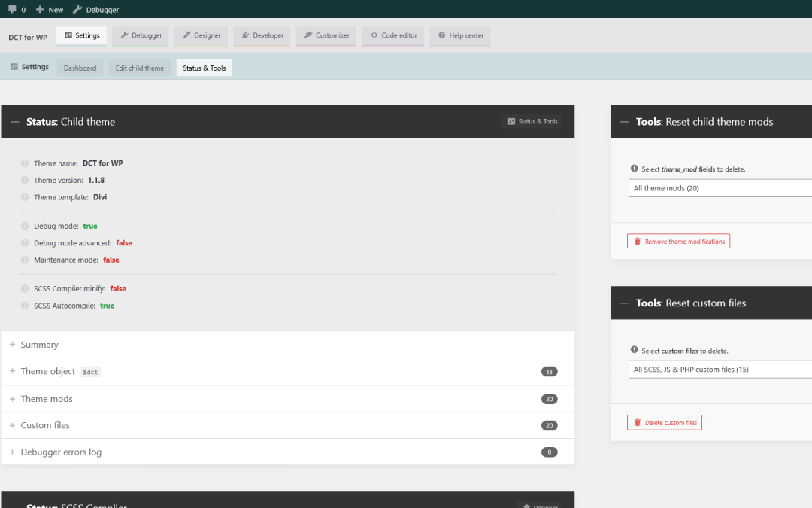This screenshot has height=508, width=812.
Task: Click the Settings sub-bar grid icon
Action: click(14, 67)
